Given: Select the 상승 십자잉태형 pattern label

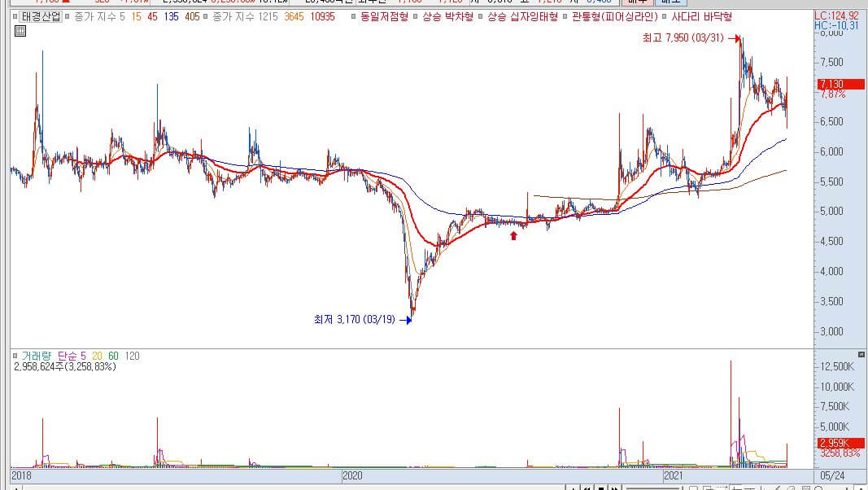Looking at the screenshot, I should (x=522, y=16).
